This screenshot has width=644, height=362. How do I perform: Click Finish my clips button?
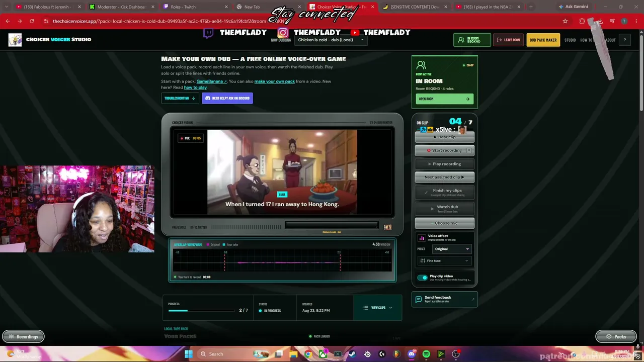click(x=444, y=192)
